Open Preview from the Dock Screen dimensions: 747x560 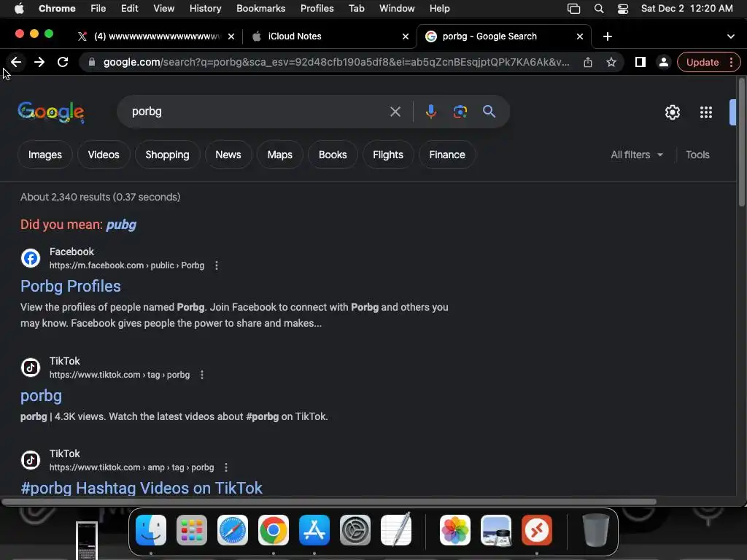(496, 529)
